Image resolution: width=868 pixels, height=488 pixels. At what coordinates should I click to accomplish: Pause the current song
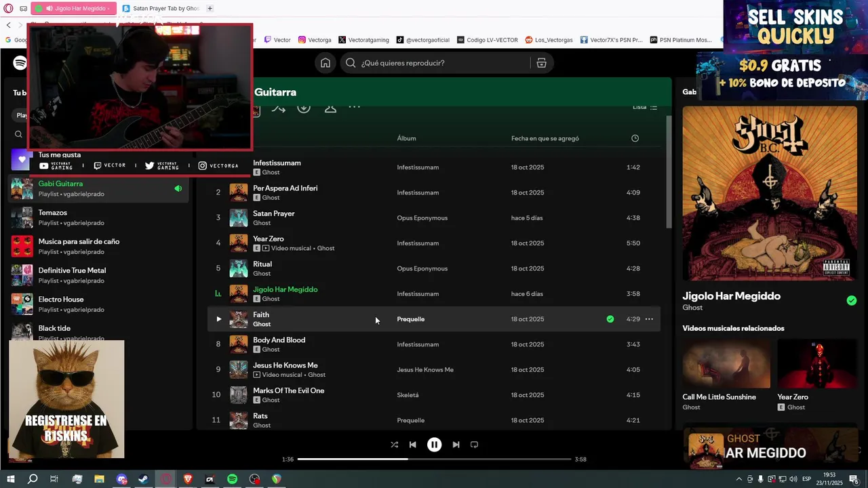pos(434,445)
